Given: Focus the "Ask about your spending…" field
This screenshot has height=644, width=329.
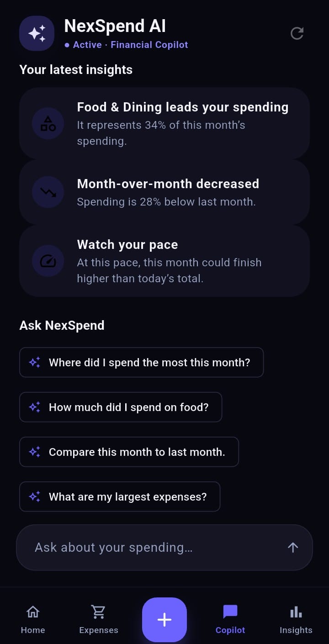Looking at the screenshot, I should [x=164, y=547].
